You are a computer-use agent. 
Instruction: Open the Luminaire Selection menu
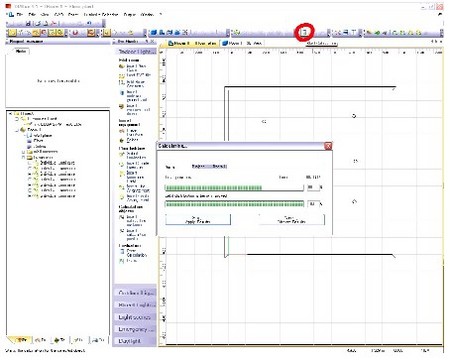tap(101, 15)
